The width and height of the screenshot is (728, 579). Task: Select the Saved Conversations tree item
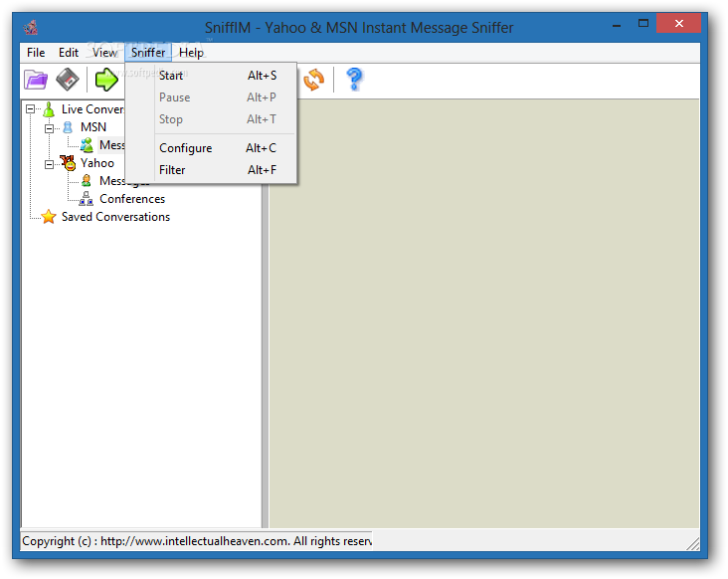point(115,217)
